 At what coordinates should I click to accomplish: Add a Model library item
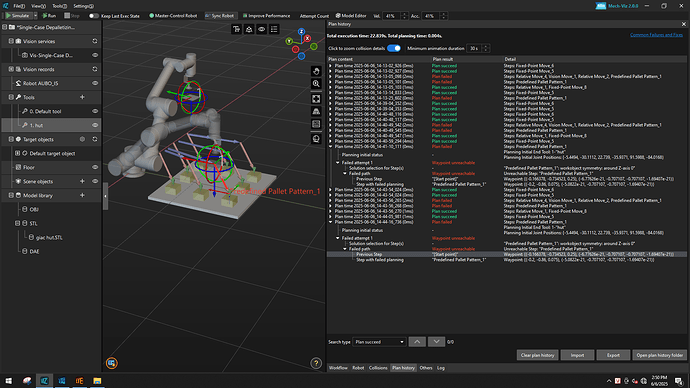(82, 195)
